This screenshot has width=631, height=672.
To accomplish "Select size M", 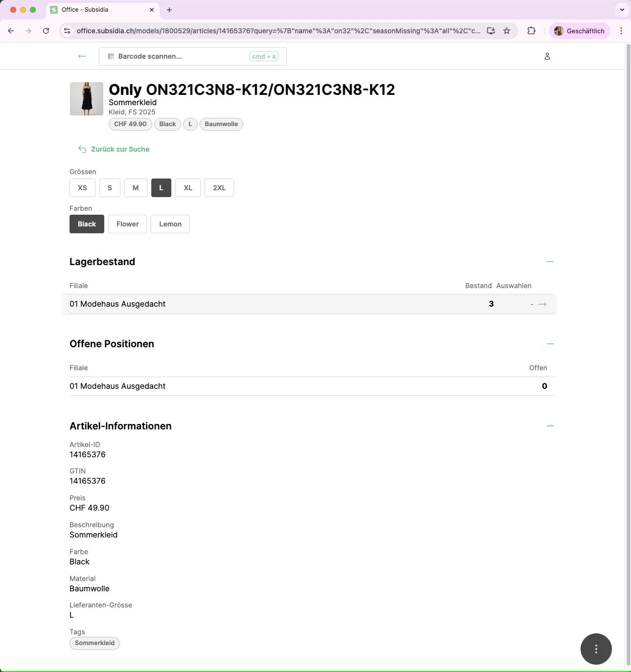I will pos(135,188).
